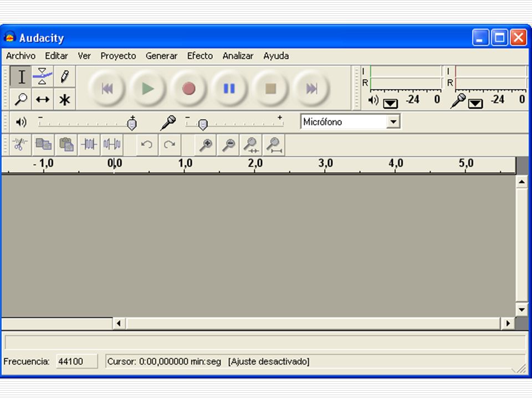Image resolution: width=532 pixels, height=399 pixels.
Task: Click the input microphone meter icon
Action: coord(458,101)
